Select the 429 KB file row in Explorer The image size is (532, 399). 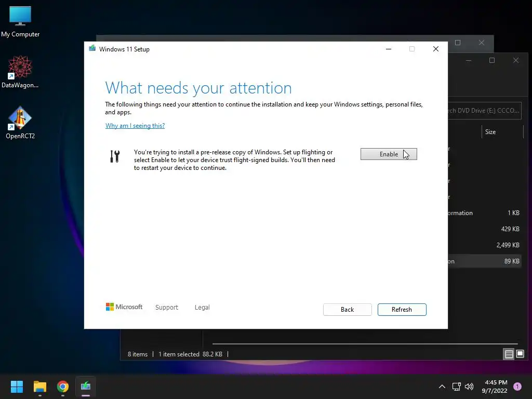click(485, 229)
